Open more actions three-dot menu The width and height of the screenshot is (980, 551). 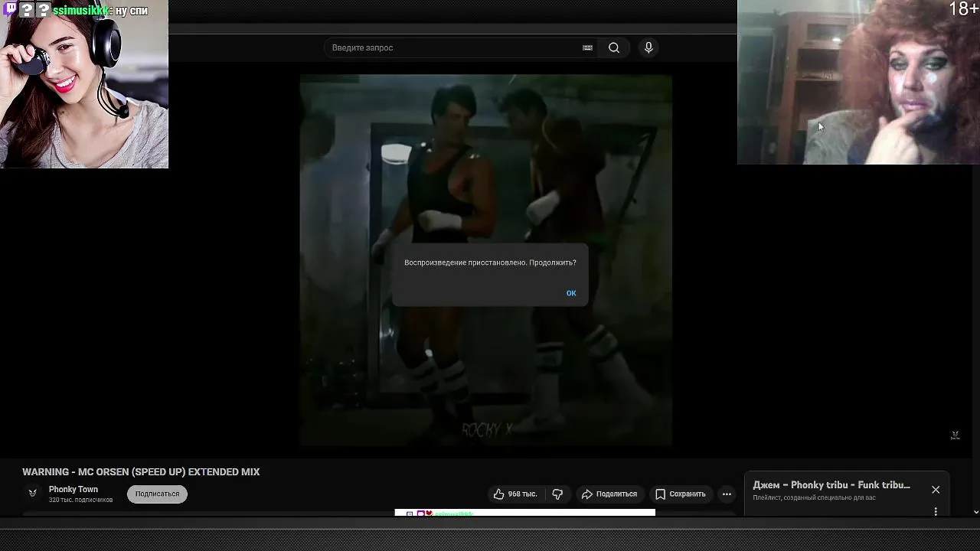[727, 494]
